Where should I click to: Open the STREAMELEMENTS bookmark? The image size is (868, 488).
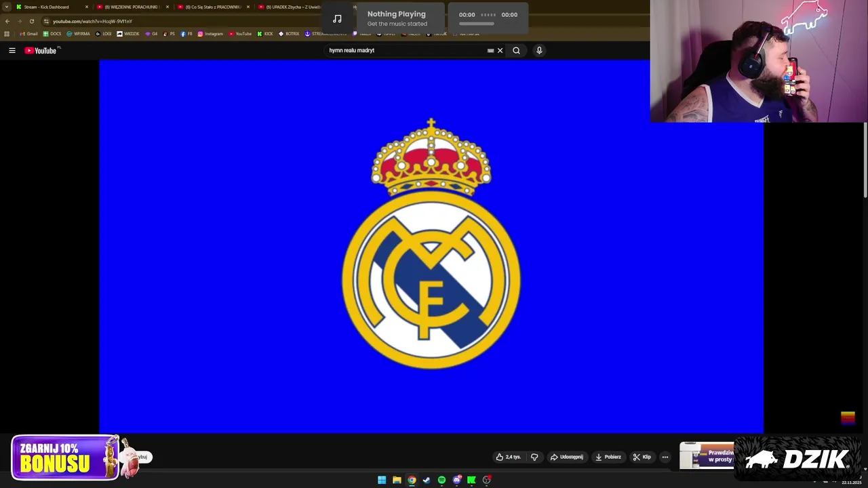[x=325, y=34]
